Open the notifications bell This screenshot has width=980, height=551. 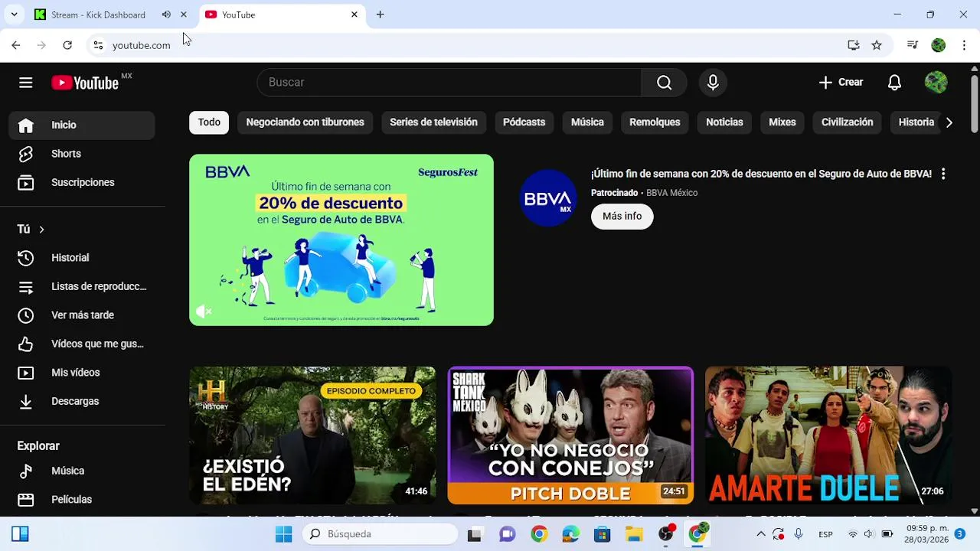pos(894,83)
